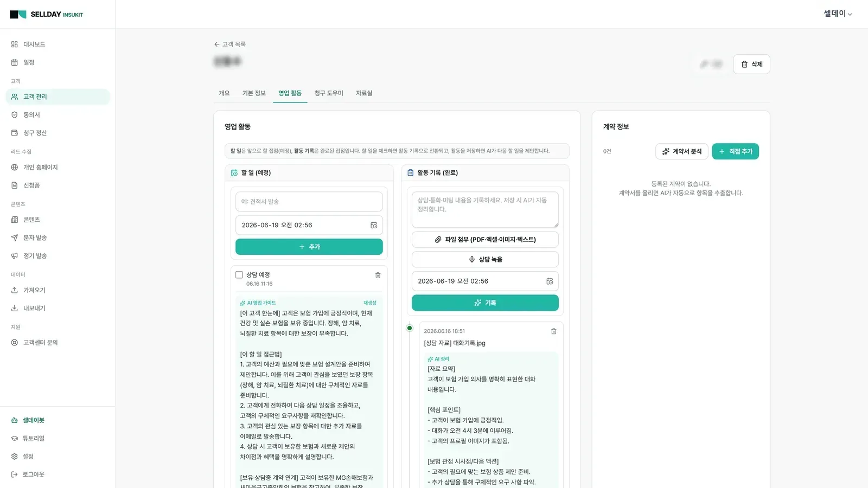The height and width of the screenshot is (488, 868).
Task: Click the to-do title input field
Action: 309,202
